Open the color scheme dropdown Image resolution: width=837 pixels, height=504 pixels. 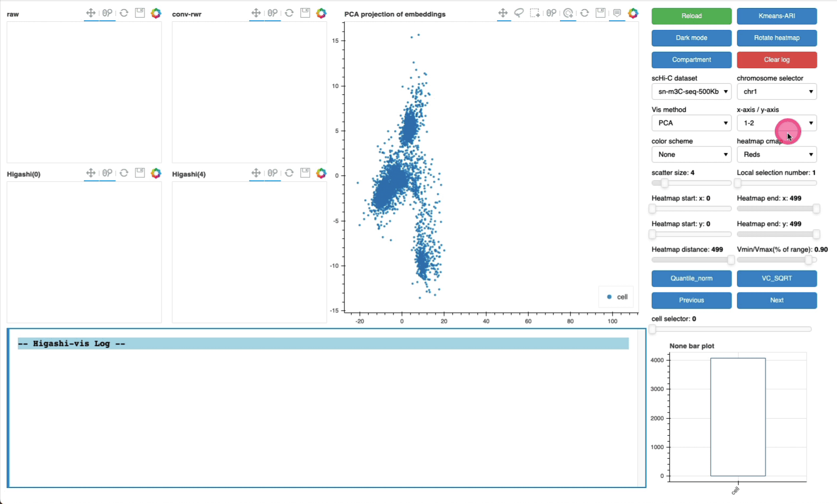pyautogui.click(x=691, y=155)
